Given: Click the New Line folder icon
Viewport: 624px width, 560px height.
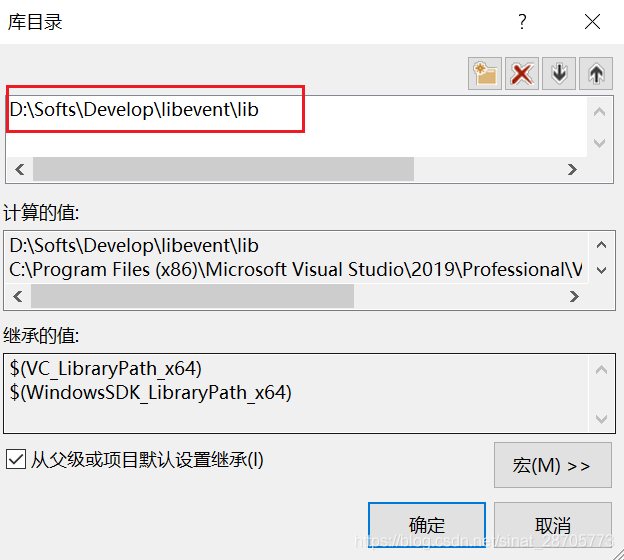Looking at the screenshot, I should coord(485,74).
